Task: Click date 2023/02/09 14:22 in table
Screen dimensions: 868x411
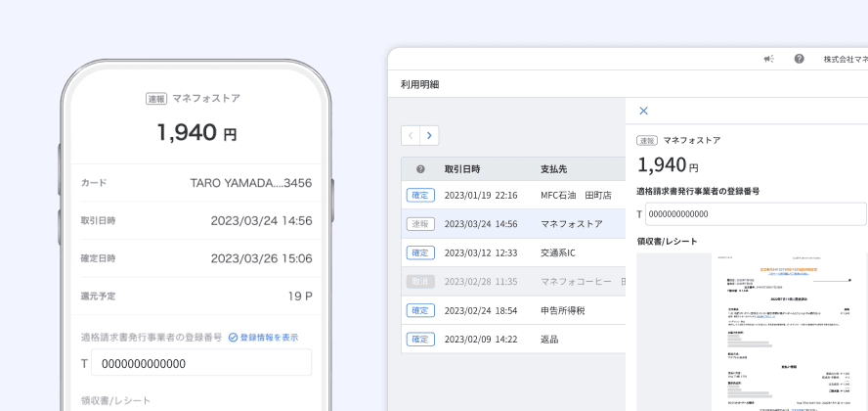Action: click(x=481, y=339)
